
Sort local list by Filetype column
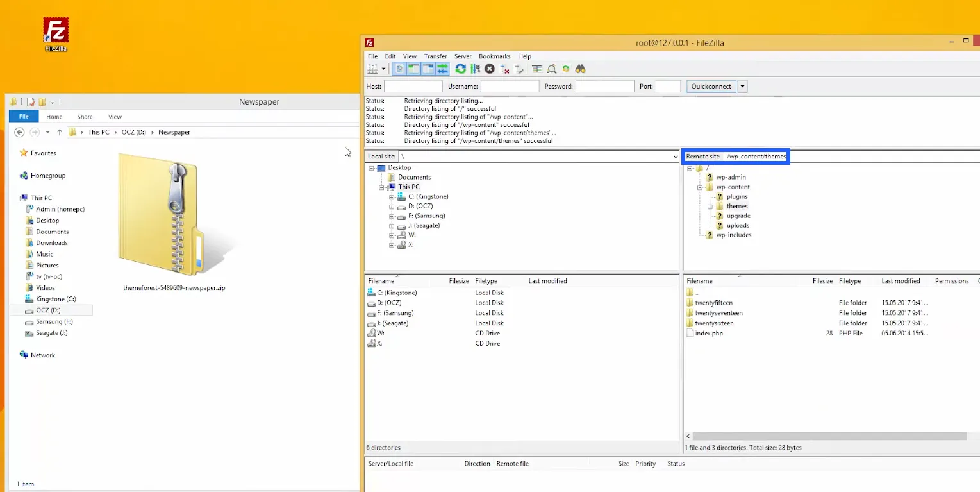486,281
